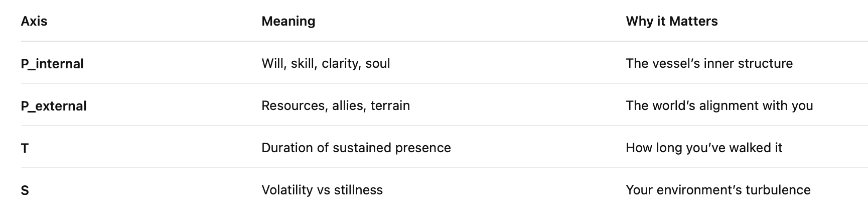This screenshot has width=868, height=220.
Task: Click 'The world's alignment with you' cell
Action: point(719,105)
